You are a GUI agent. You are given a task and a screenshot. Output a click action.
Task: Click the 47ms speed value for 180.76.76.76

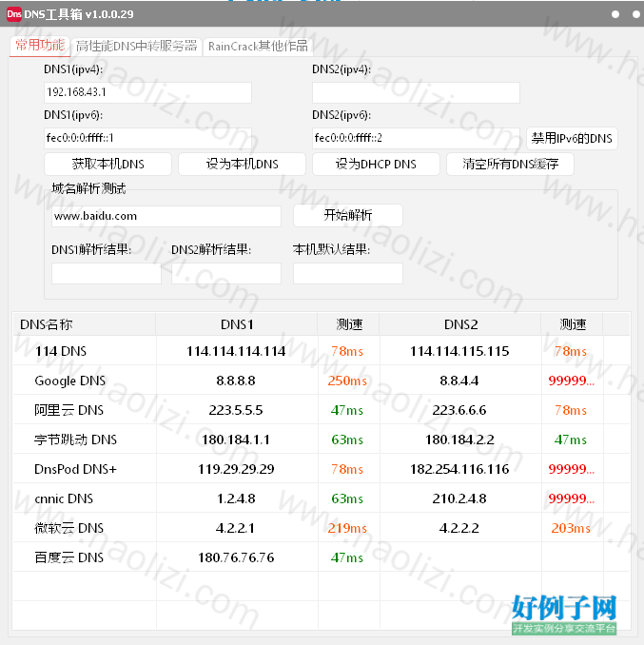347,557
